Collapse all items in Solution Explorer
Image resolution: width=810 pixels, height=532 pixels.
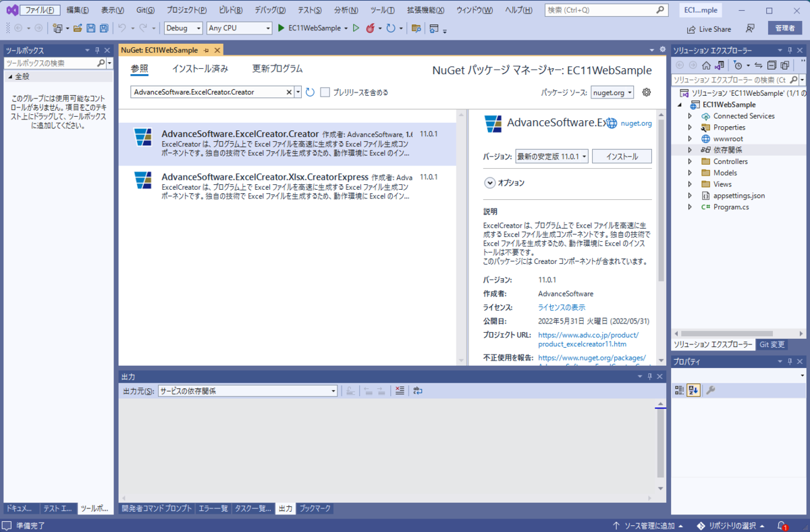771,65
